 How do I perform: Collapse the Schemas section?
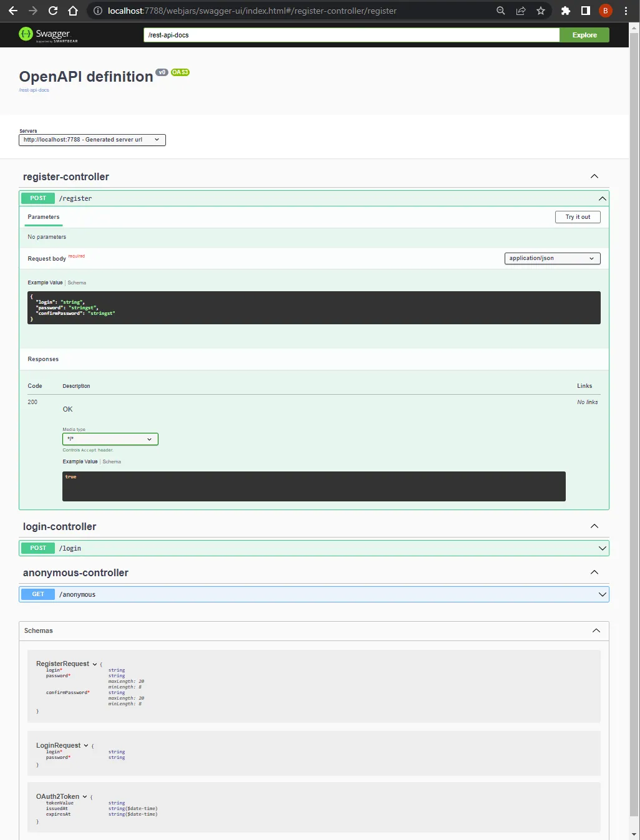595,630
